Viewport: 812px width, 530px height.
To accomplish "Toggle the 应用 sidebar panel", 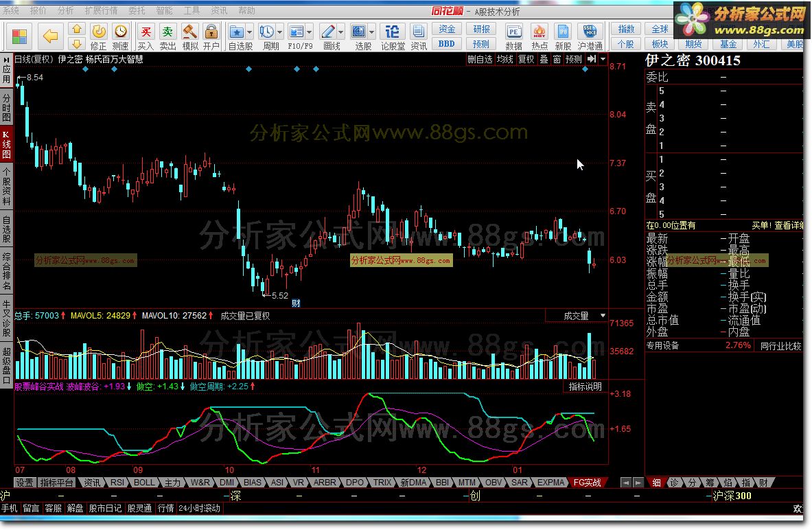I will (x=6, y=70).
